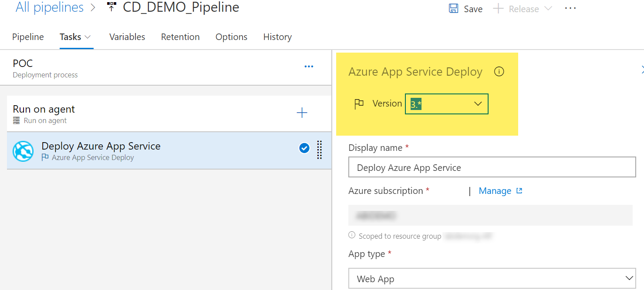The image size is (644, 290).
Task: Click the Azure App Service Deploy heading
Action: point(415,72)
